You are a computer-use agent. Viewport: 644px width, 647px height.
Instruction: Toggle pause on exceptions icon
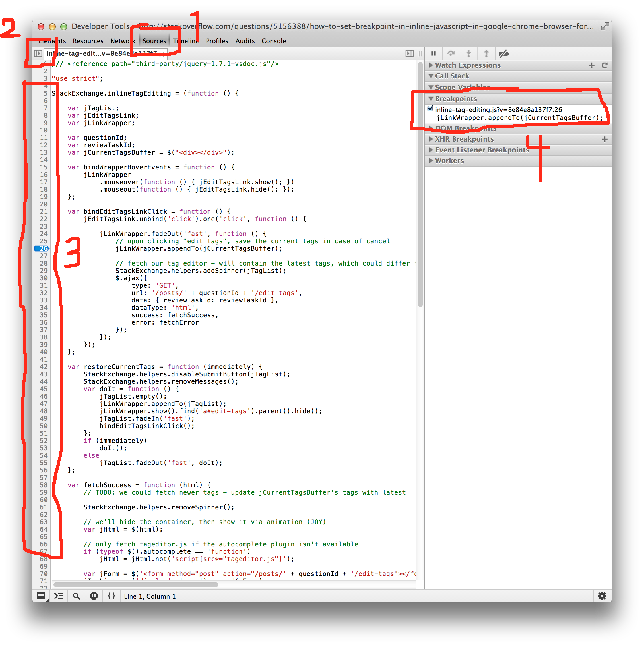(x=94, y=596)
